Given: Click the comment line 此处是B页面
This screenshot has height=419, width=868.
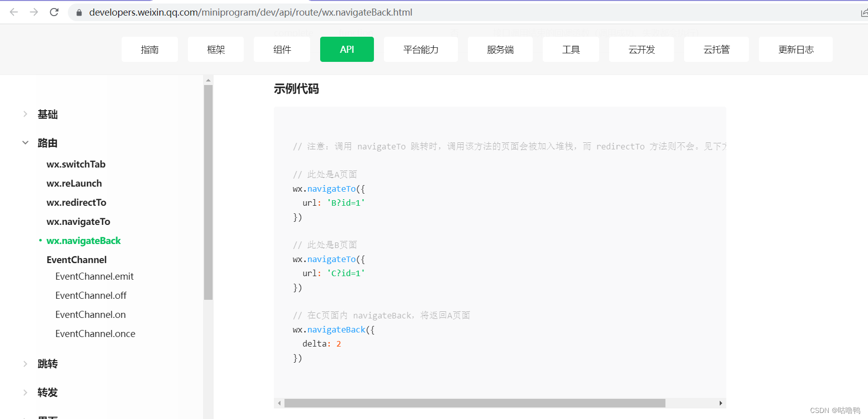Looking at the screenshot, I should [x=325, y=244].
